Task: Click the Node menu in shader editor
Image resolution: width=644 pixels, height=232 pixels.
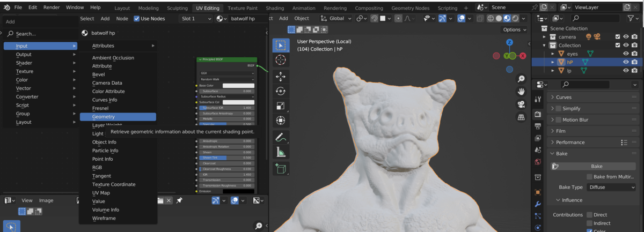Action: (122, 18)
